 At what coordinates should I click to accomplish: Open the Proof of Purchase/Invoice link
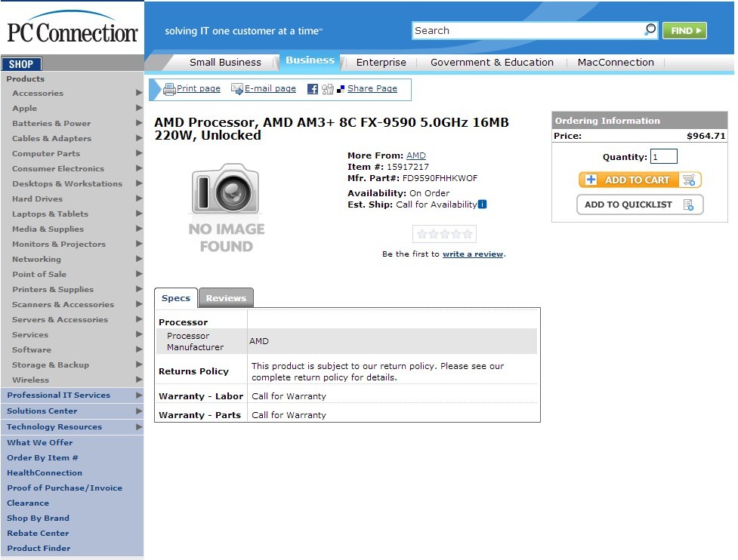click(64, 488)
